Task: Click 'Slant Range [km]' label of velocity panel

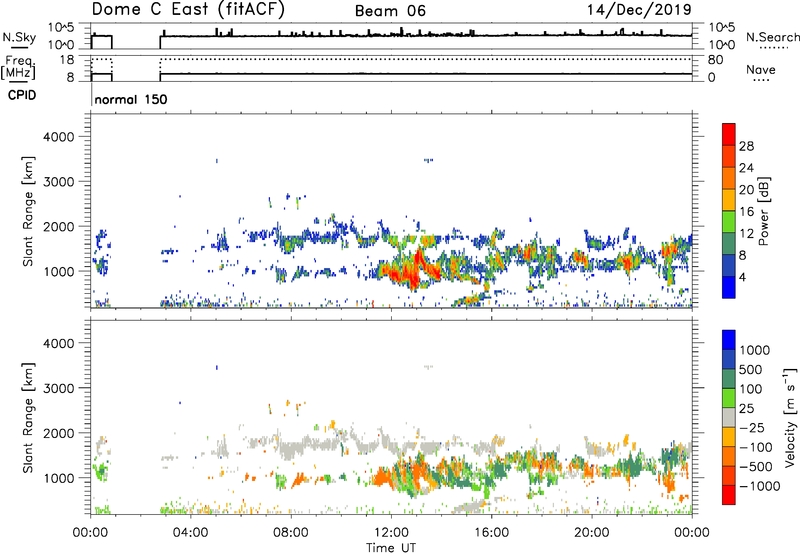Action: (x=28, y=417)
